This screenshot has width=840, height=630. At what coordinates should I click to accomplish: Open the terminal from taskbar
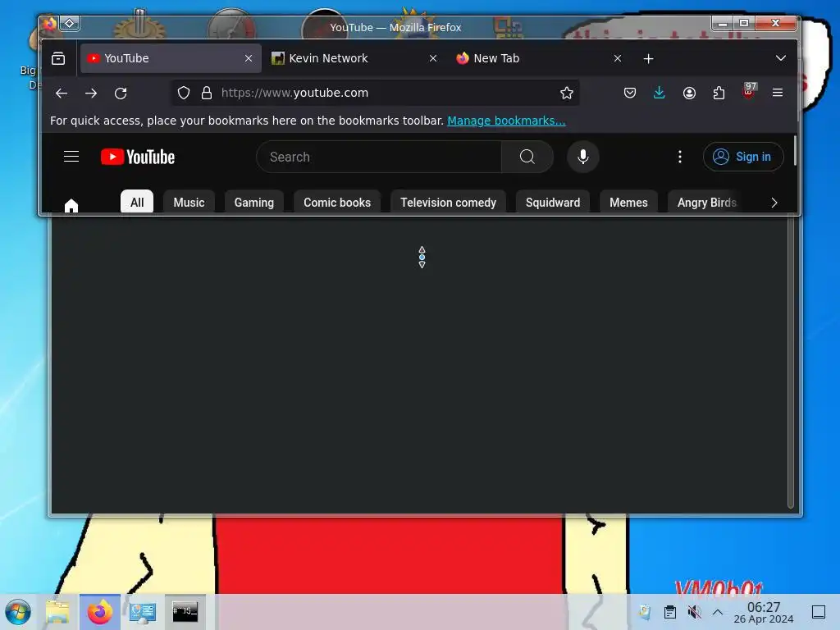point(185,612)
